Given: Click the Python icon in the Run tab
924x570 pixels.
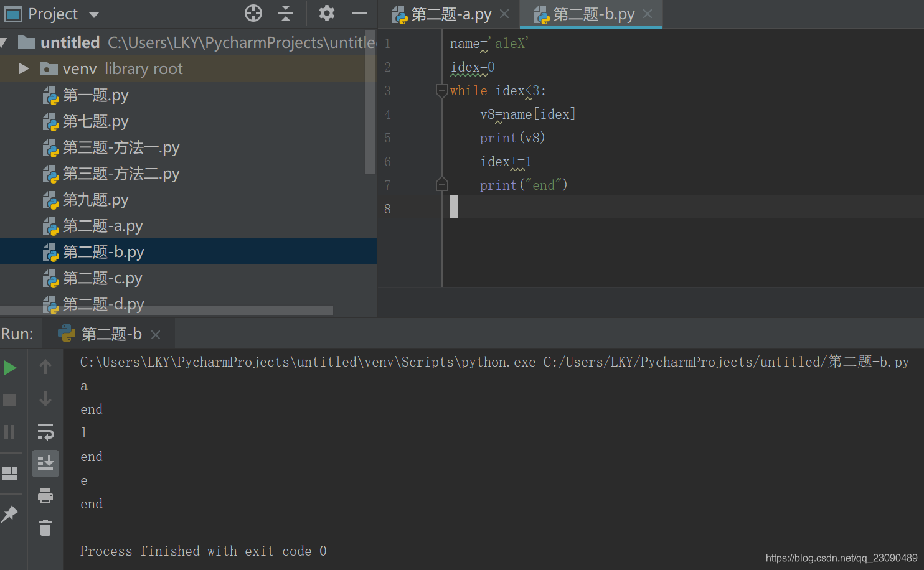Looking at the screenshot, I should point(67,334).
